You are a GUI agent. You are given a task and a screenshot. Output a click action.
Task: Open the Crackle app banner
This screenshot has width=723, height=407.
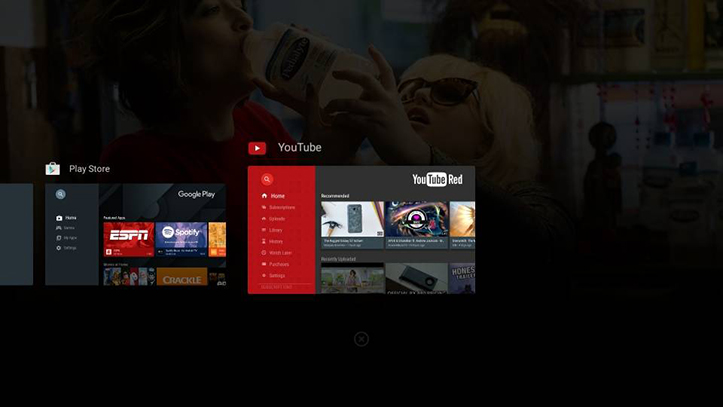click(x=182, y=277)
